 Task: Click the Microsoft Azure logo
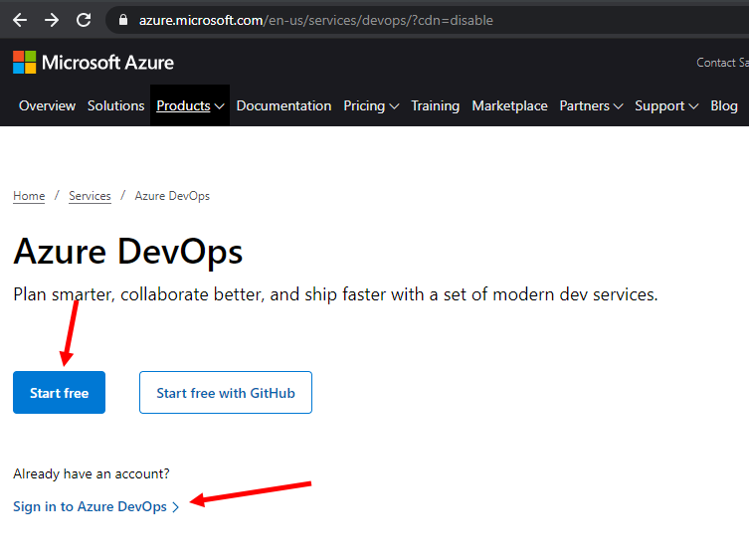[x=94, y=63]
